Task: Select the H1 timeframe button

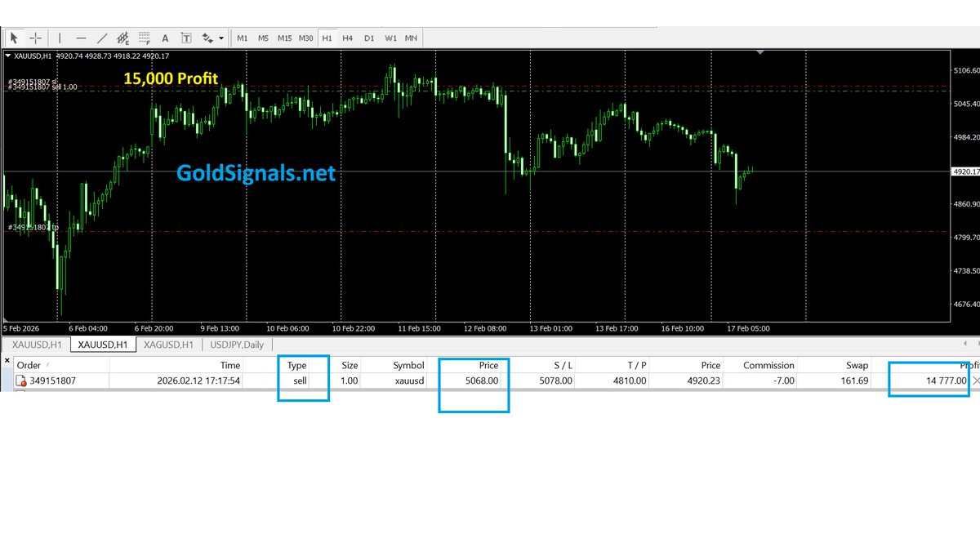Action: click(327, 38)
